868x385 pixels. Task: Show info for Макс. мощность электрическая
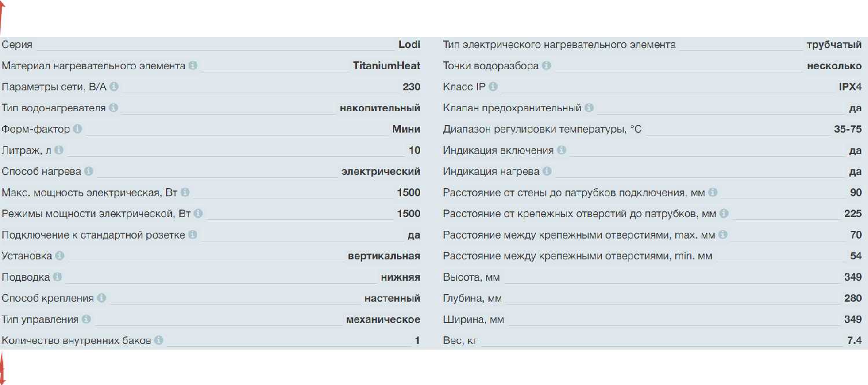coord(185,193)
